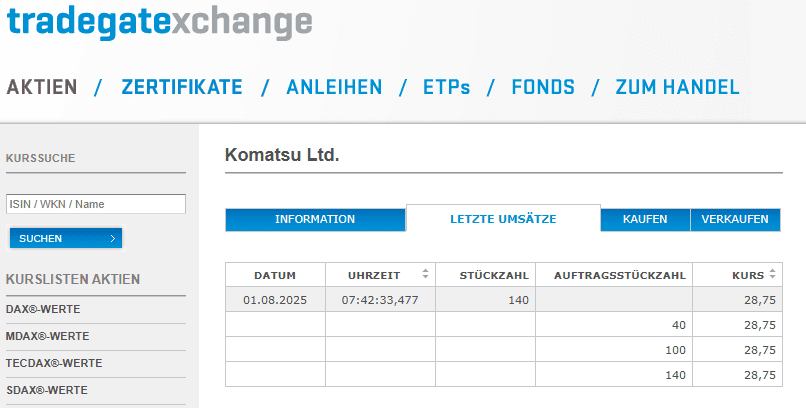The image size is (806, 408).
Task: Open the MDAX®-Werte list
Action: pyautogui.click(x=47, y=336)
